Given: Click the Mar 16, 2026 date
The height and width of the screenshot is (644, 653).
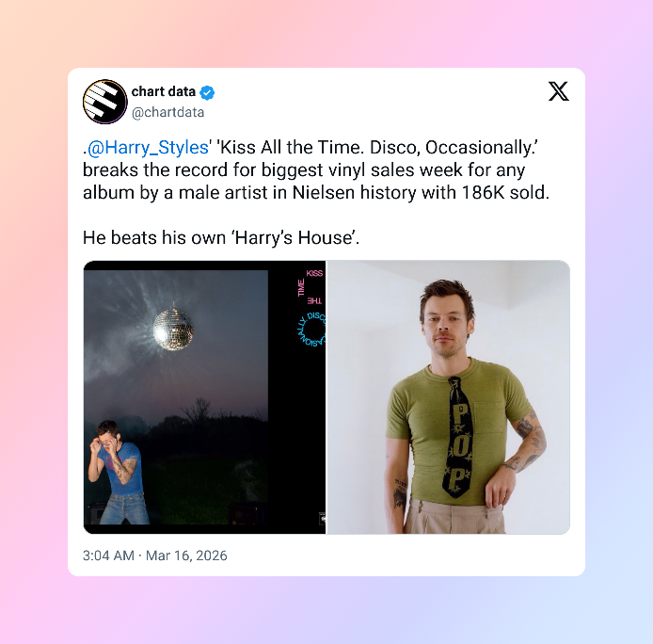Looking at the screenshot, I should pyautogui.click(x=186, y=555).
